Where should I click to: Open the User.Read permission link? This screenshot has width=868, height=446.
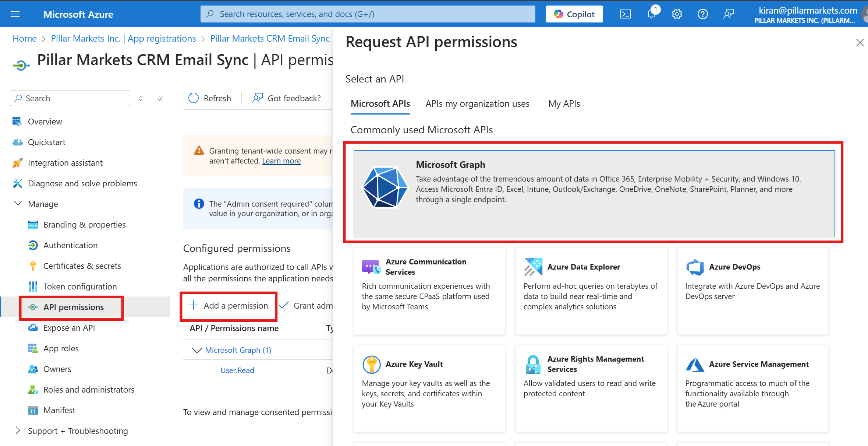[x=237, y=370]
